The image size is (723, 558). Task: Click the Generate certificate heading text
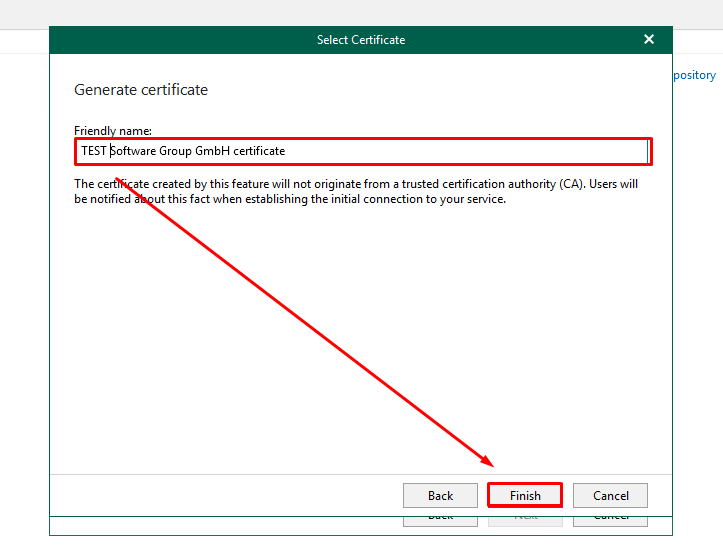141,89
